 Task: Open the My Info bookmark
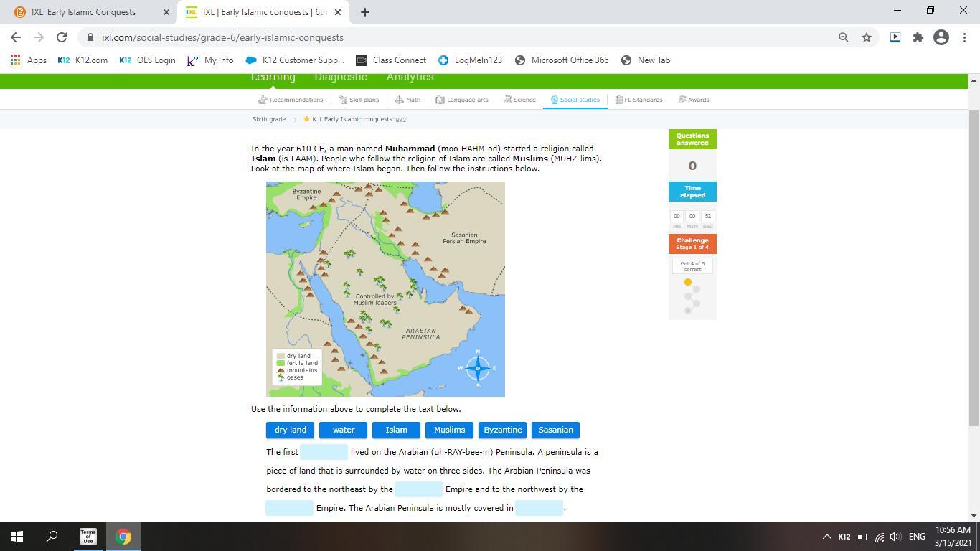[x=210, y=60]
